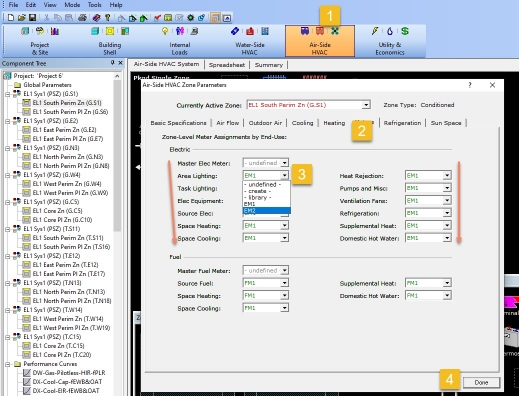This screenshot has width=519, height=396.
Task: Click the equipment icon in Internal Loads
Action: [x=195, y=31]
